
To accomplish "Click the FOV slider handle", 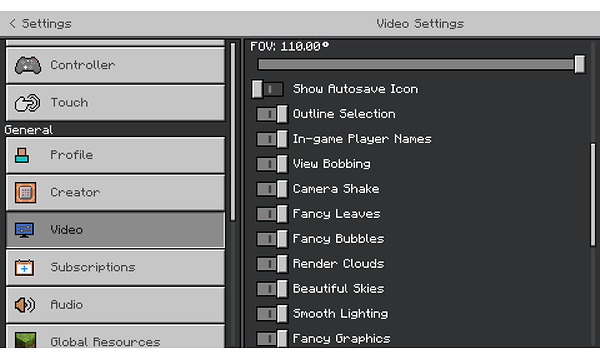I will tap(579, 64).
